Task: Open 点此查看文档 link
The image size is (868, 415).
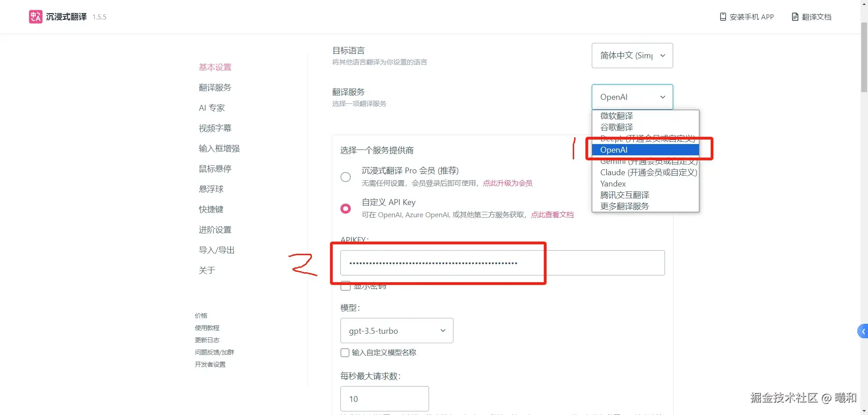Action: click(x=552, y=214)
